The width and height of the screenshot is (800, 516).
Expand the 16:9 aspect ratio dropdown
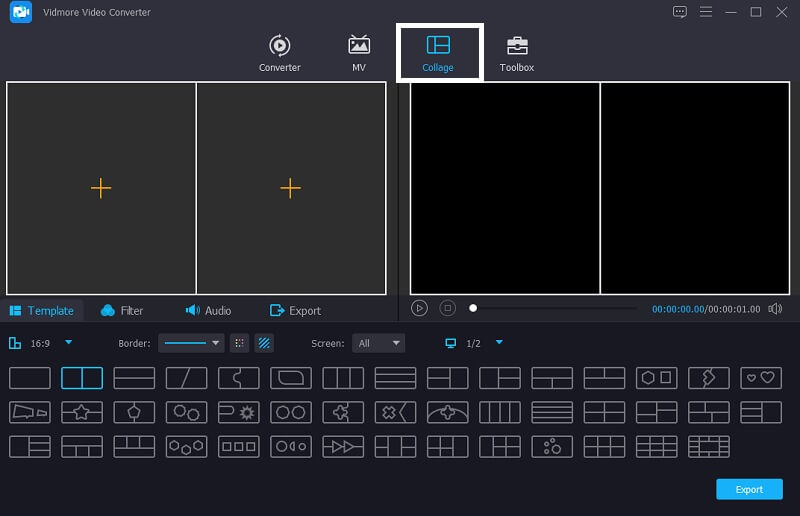(68, 343)
